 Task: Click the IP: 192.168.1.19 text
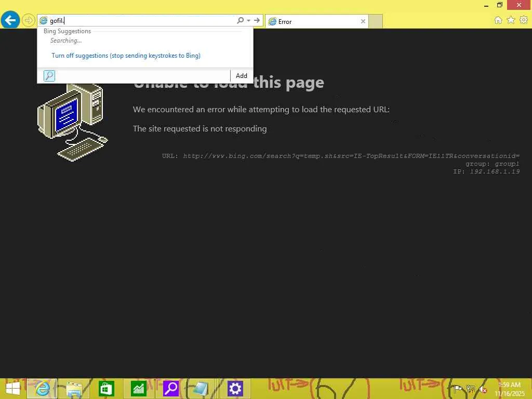pyautogui.click(x=486, y=171)
